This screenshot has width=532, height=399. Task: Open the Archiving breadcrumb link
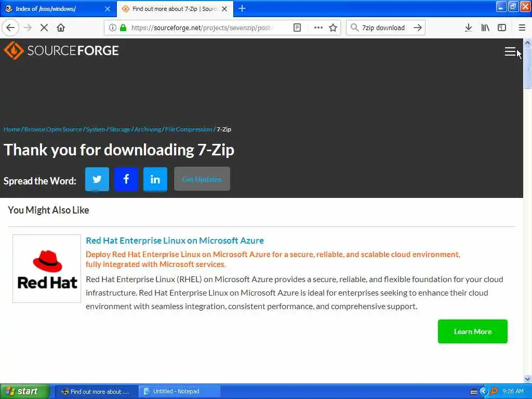coord(148,129)
